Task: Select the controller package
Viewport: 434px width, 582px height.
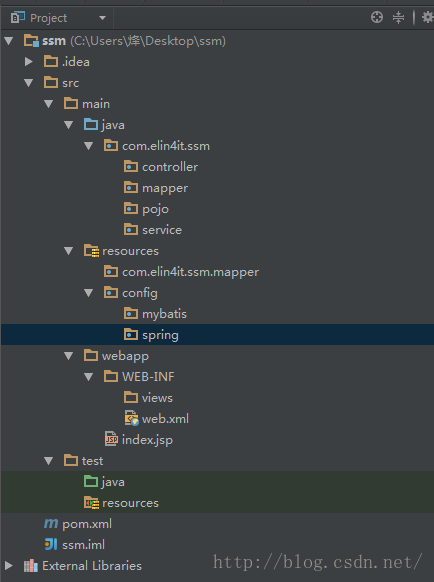Action: click(170, 167)
